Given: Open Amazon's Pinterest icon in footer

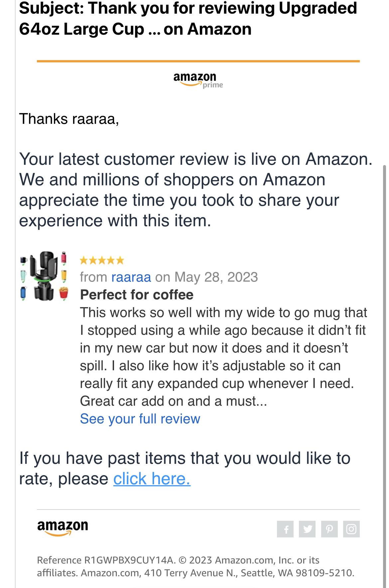Looking at the screenshot, I should (329, 529).
